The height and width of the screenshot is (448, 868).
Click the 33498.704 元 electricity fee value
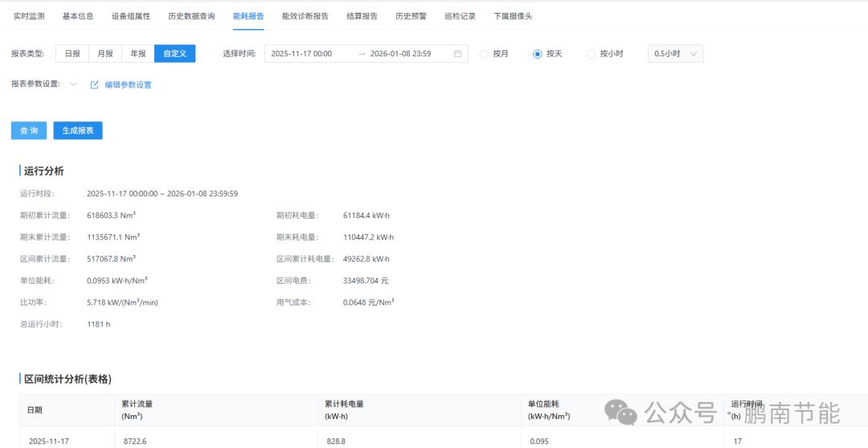[x=366, y=281]
